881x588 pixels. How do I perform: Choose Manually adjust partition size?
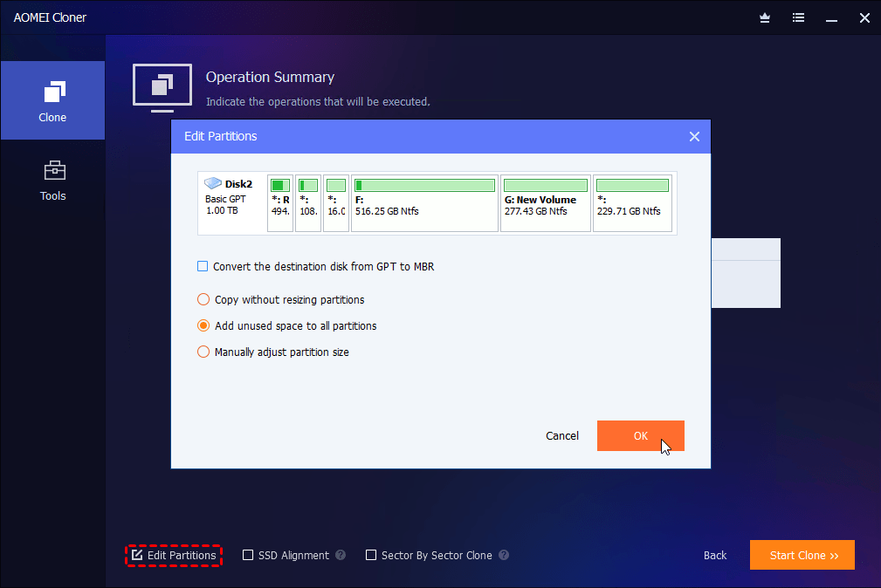pos(203,352)
